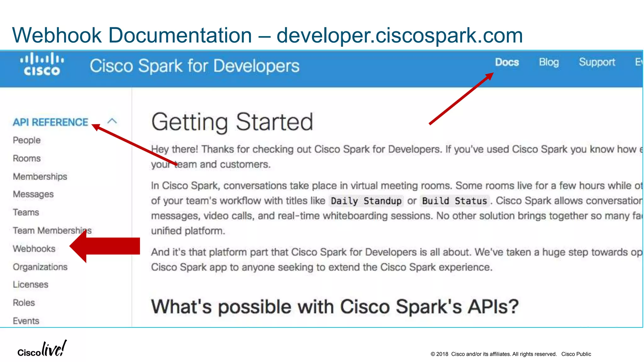Open Team Memberships reference page
The height and width of the screenshot is (362, 644).
point(52,231)
